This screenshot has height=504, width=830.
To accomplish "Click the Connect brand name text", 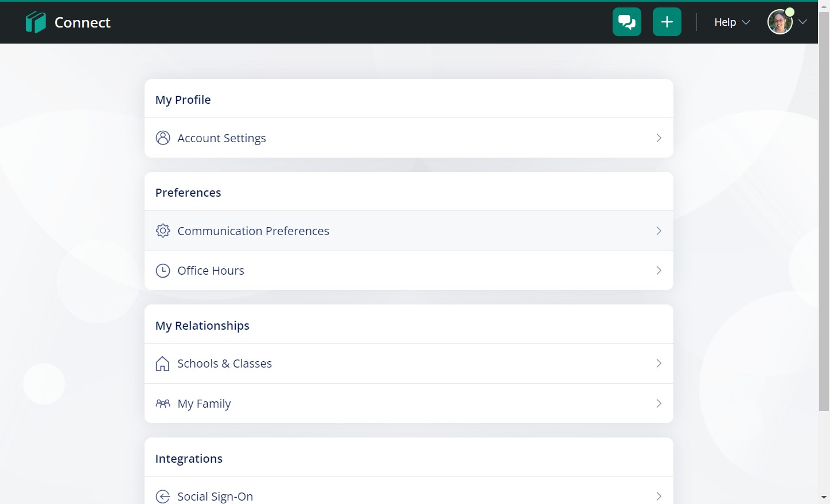I will point(83,22).
